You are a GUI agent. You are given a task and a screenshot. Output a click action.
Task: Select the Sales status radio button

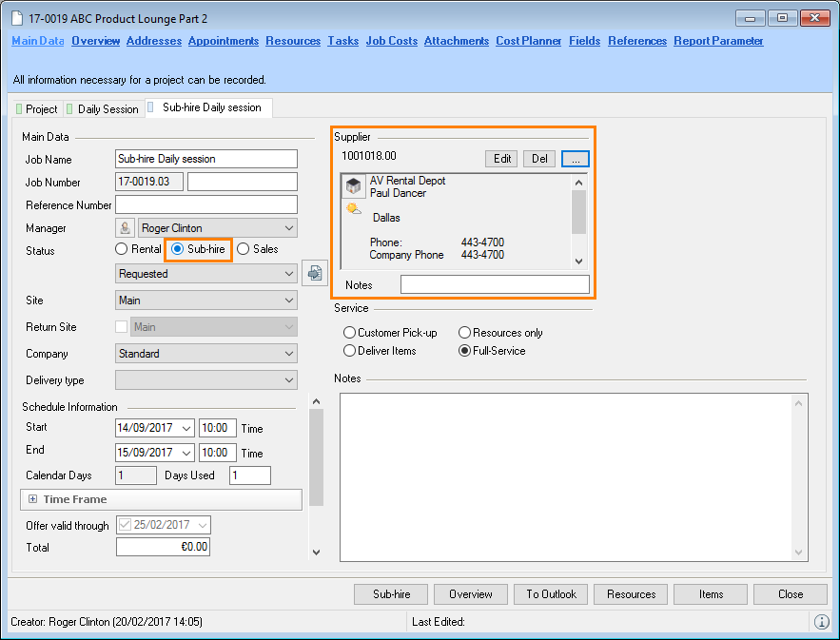[x=244, y=249]
